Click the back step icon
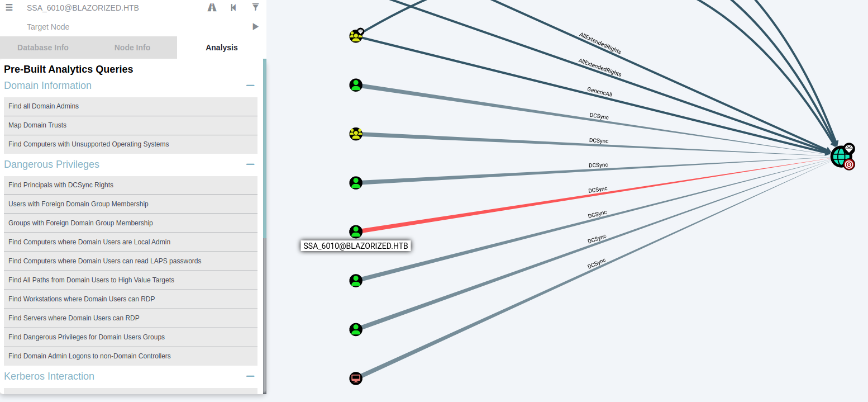The height and width of the screenshot is (402, 868). coord(233,8)
